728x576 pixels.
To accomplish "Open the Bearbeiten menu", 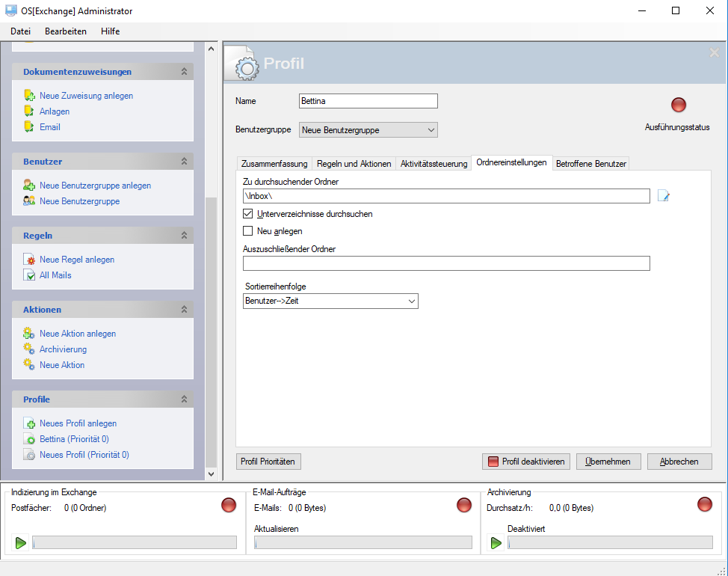I will 66,31.
